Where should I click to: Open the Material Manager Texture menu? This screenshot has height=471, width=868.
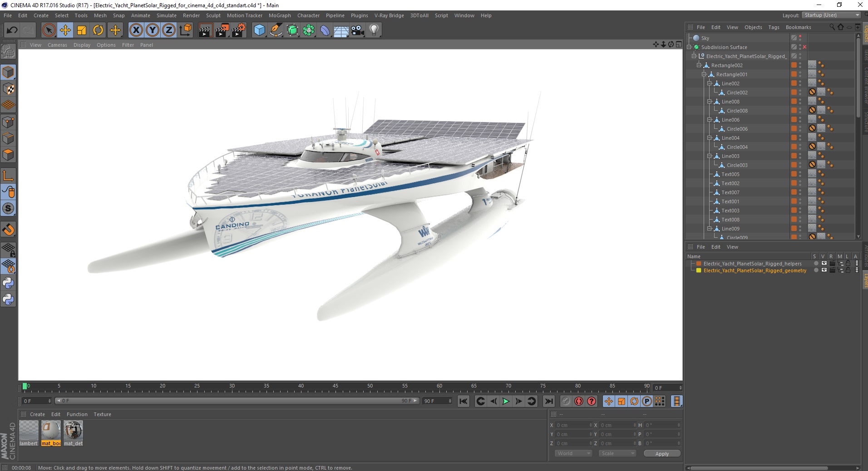(x=102, y=414)
